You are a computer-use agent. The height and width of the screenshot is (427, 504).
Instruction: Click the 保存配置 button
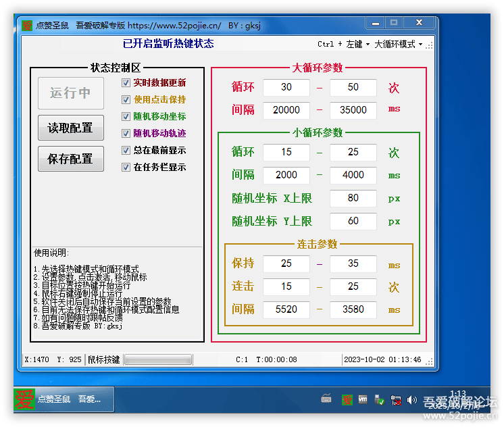coord(71,159)
